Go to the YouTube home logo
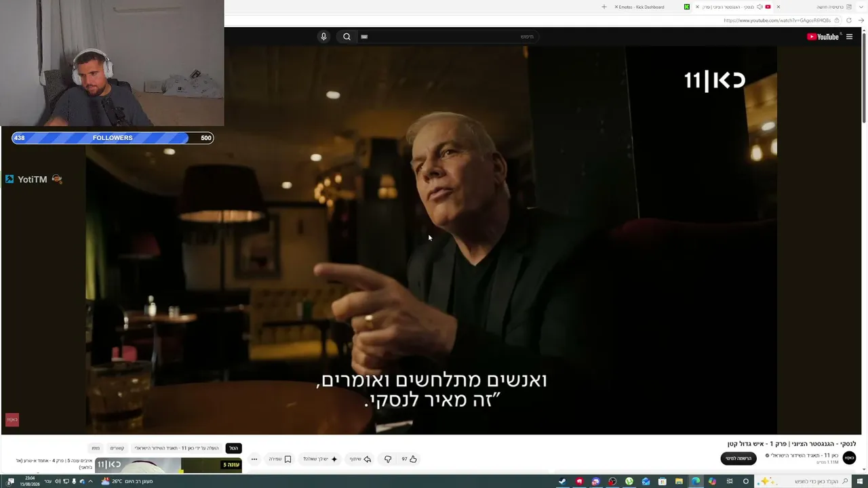The width and height of the screenshot is (868, 488). pyautogui.click(x=823, y=37)
